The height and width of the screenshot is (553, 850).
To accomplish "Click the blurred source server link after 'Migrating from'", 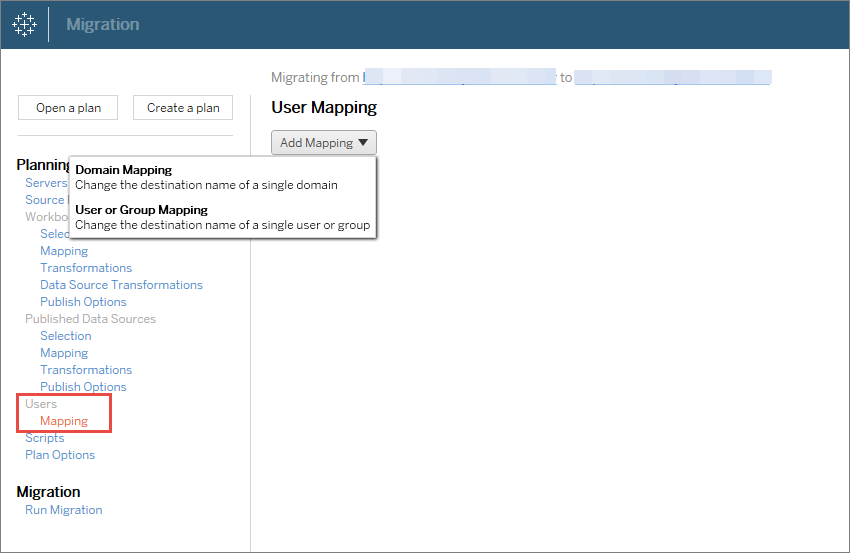I will pyautogui.click(x=458, y=77).
